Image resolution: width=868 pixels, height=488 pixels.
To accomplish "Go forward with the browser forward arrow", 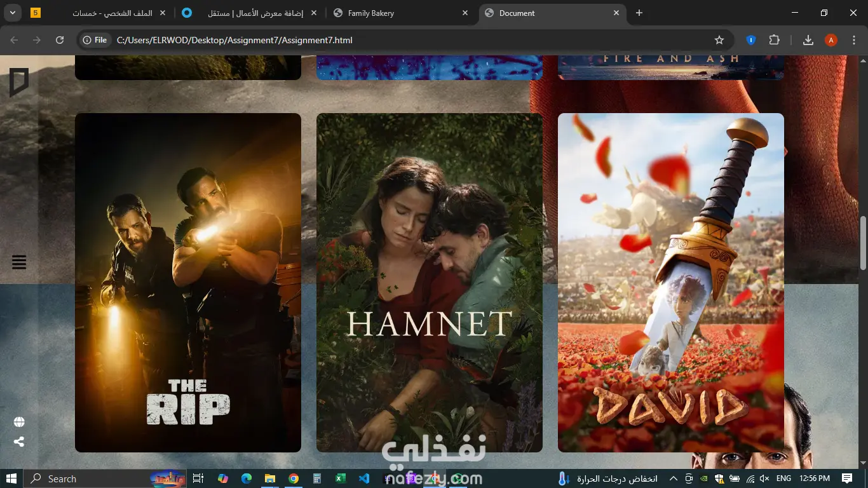I will pos(37,40).
